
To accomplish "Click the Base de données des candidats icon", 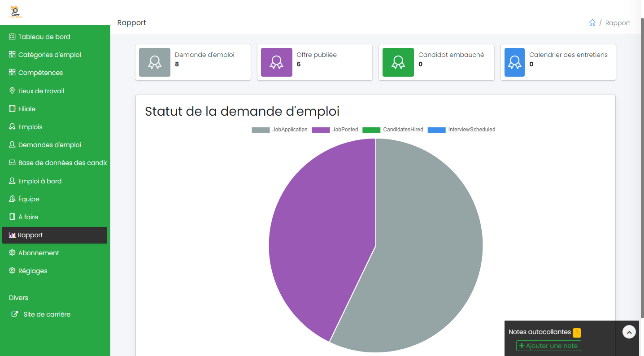I will pyautogui.click(x=12, y=163).
